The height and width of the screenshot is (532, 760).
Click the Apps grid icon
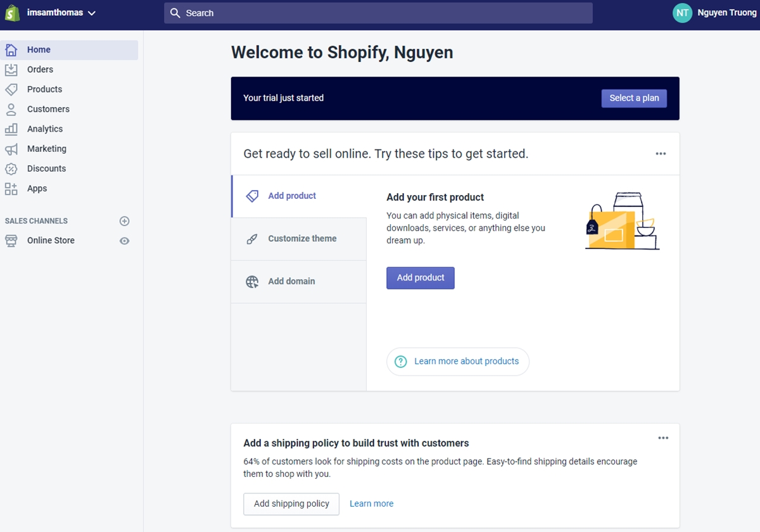click(x=11, y=188)
